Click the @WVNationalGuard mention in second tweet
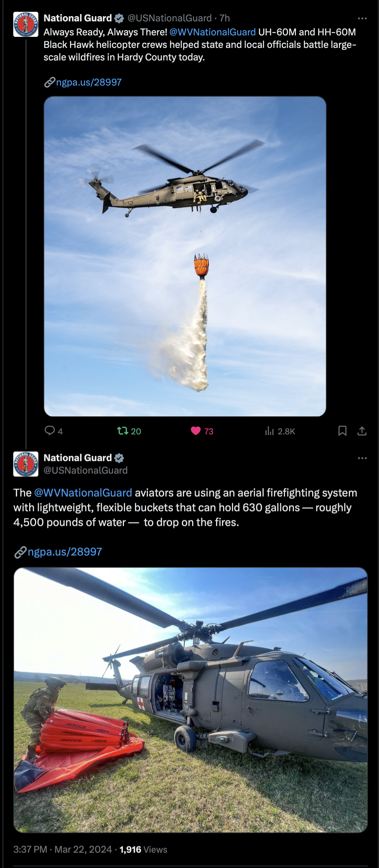 tap(83, 493)
